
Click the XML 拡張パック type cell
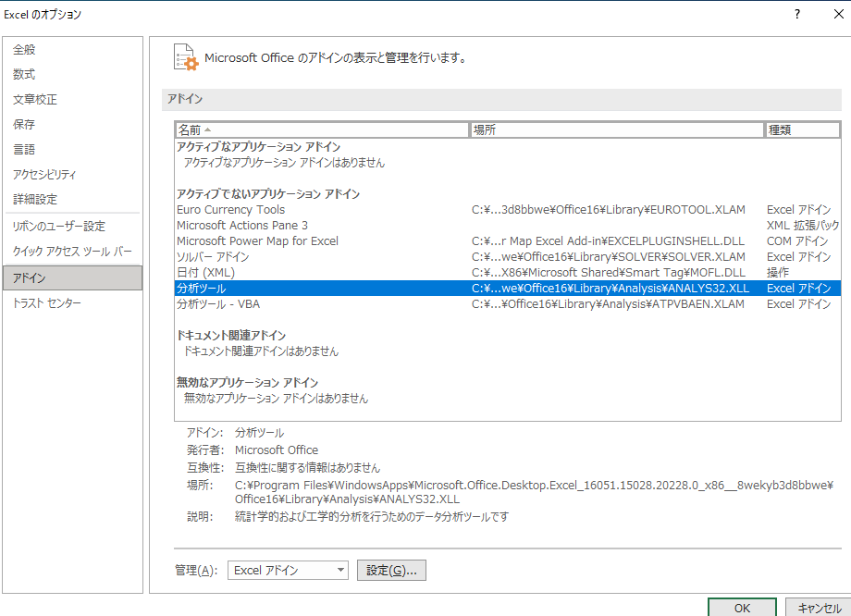click(803, 226)
